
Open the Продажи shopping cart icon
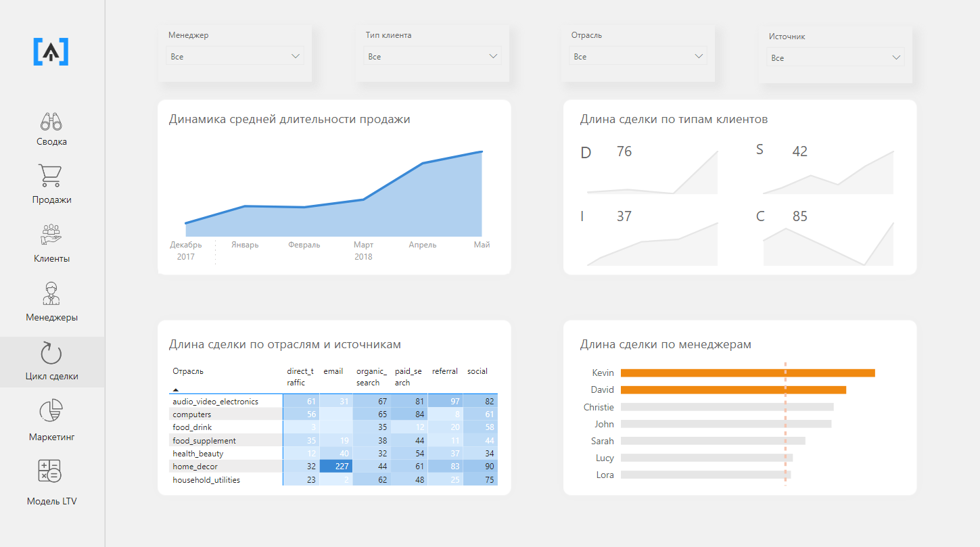tap(51, 176)
